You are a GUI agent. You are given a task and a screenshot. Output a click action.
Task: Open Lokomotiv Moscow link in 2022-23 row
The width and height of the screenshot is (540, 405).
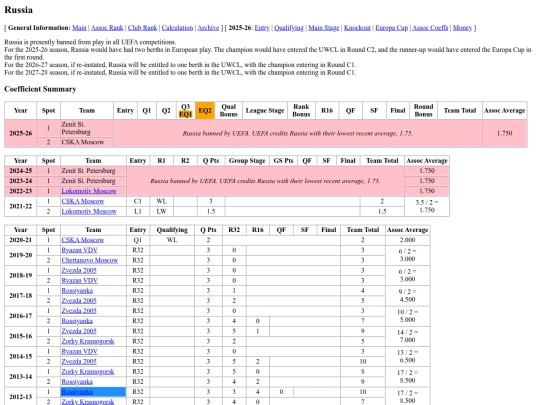[x=89, y=191]
